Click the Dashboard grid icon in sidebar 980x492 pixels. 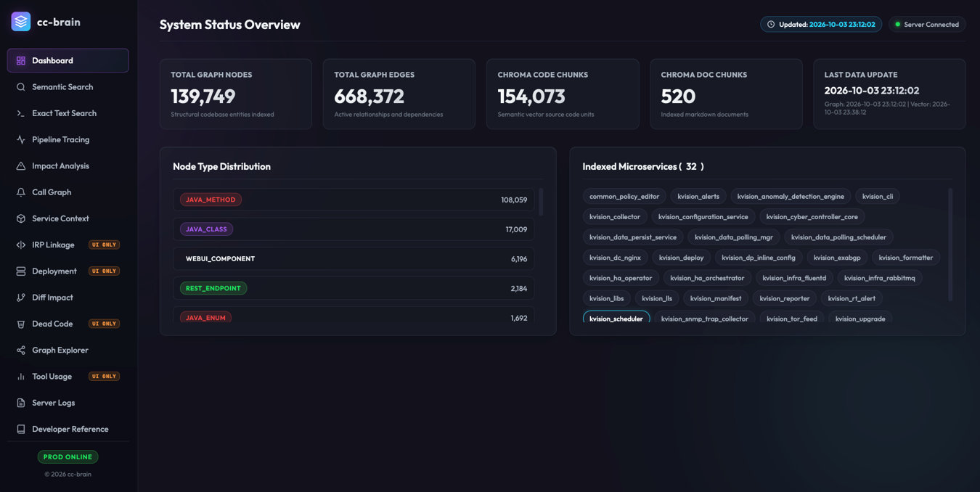click(x=21, y=61)
